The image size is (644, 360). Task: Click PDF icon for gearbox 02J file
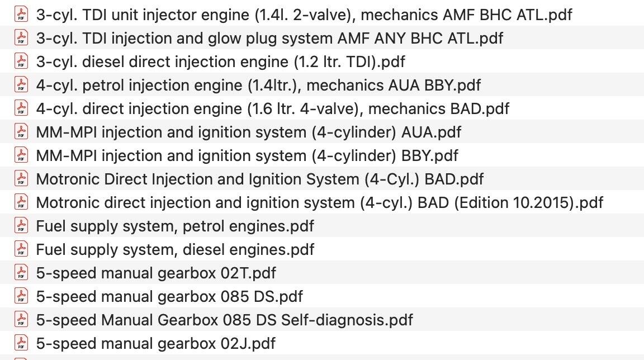[21, 343]
